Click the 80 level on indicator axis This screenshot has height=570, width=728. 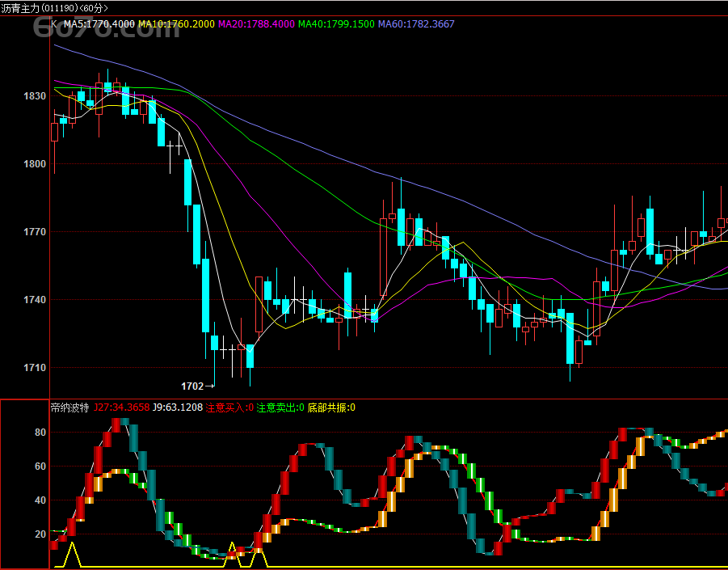point(40,433)
